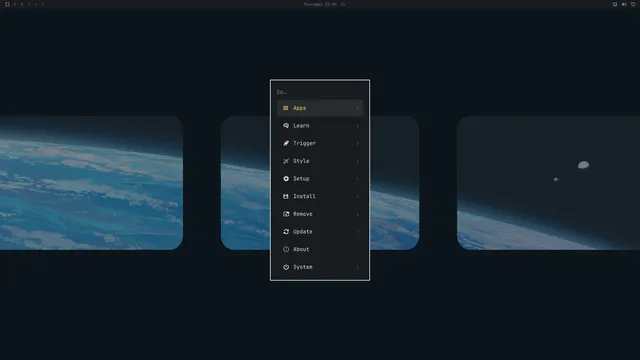Click the Update refresh arrows icon
640x360 pixels.
pyautogui.click(x=286, y=231)
